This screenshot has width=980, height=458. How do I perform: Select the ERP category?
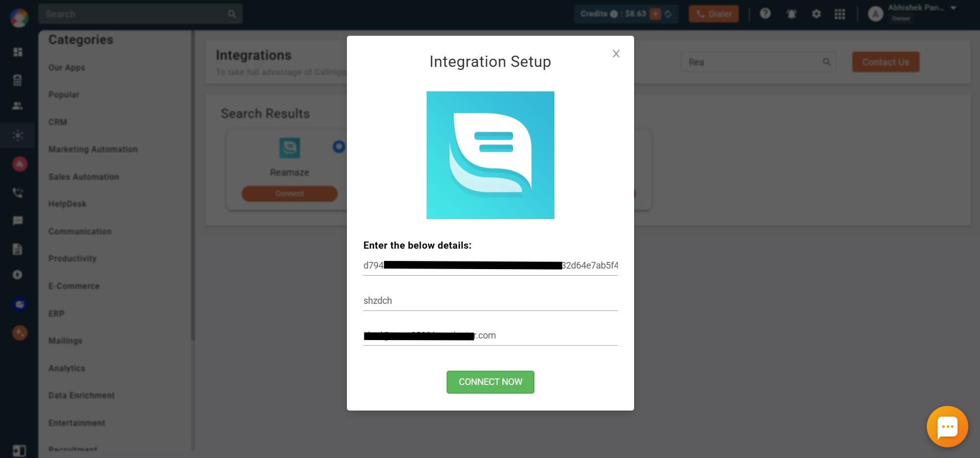(57, 314)
